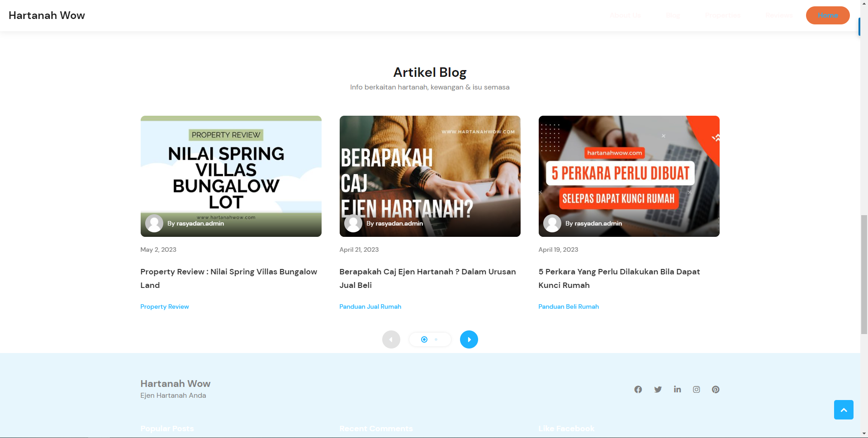Click the Artikel Blog section heading
Screen dimensions: 868x438
click(x=430, y=72)
